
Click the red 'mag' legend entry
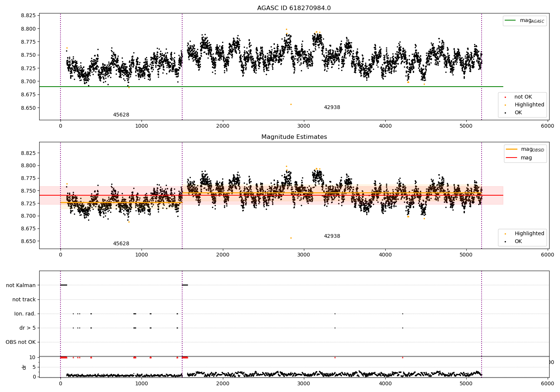click(526, 158)
